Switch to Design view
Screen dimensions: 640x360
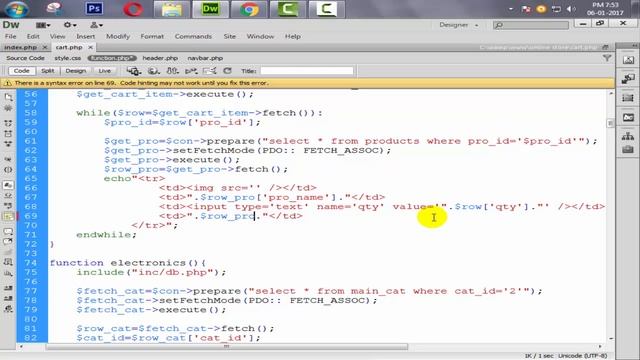[x=76, y=71]
